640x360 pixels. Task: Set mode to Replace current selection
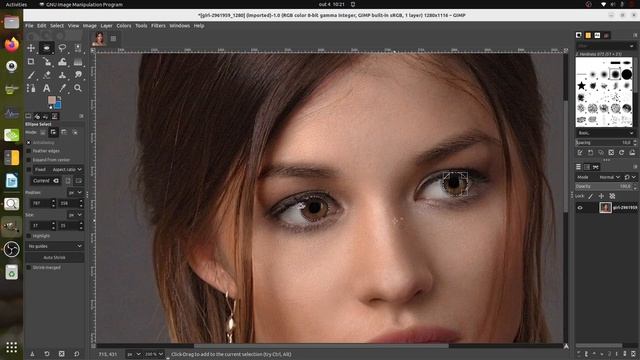42,132
